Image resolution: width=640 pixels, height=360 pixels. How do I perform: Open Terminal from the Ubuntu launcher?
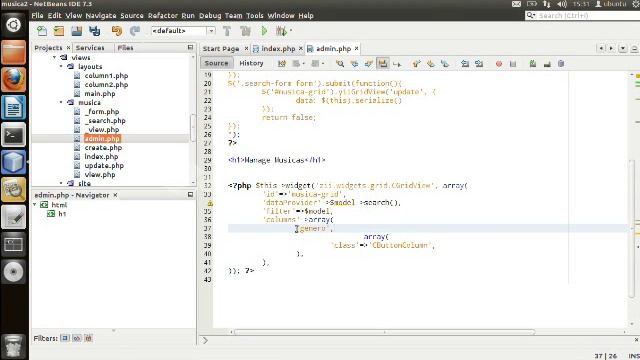13,135
